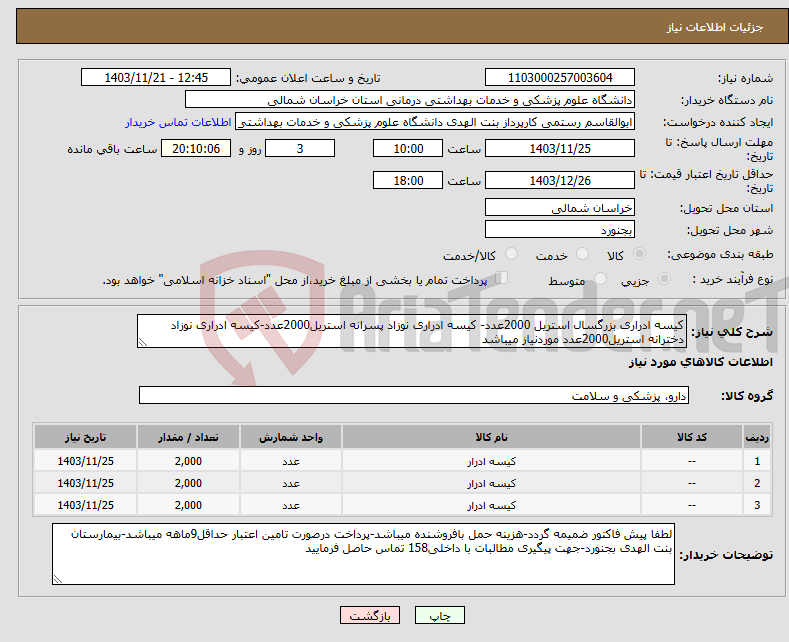Click the unit عدد in row 3
Viewport: 789px width, 642px height.
291,505
